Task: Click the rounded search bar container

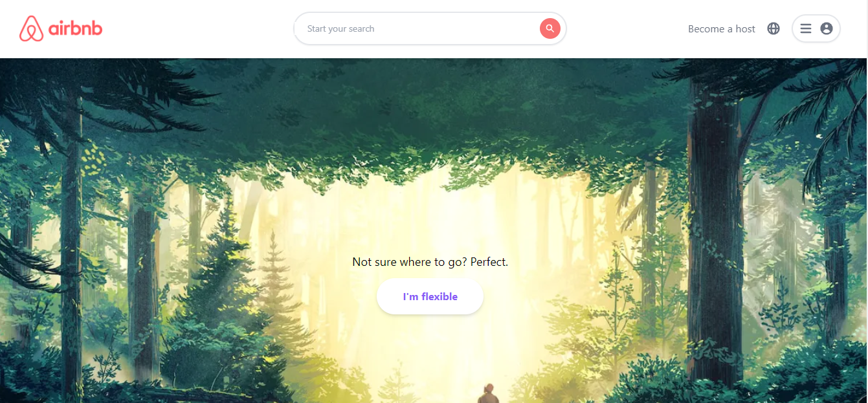Action: click(x=430, y=28)
